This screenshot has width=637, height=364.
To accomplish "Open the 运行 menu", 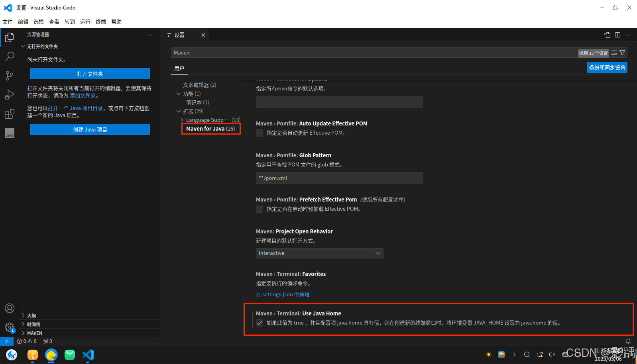I will (85, 22).
